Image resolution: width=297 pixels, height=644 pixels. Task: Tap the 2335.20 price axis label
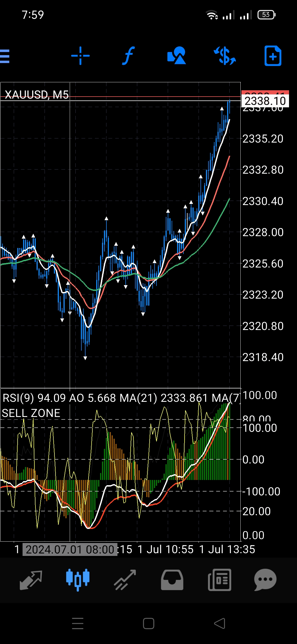(x=263, y=139)
